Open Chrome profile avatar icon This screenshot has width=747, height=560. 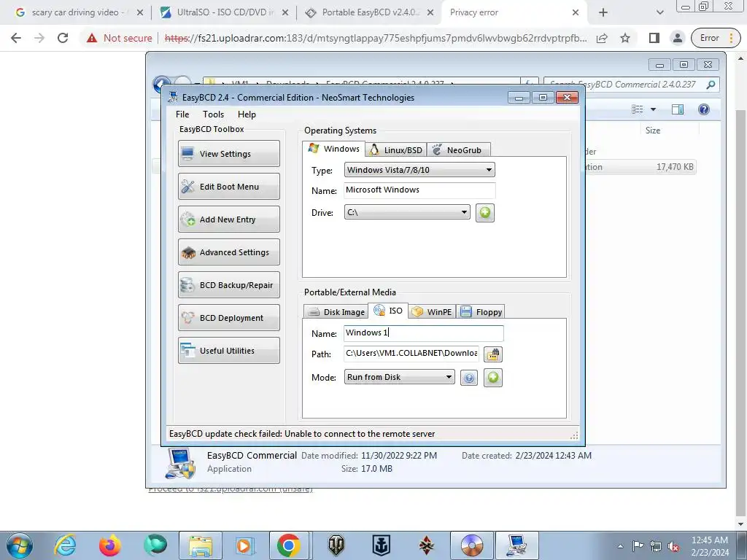click(677, 38)
